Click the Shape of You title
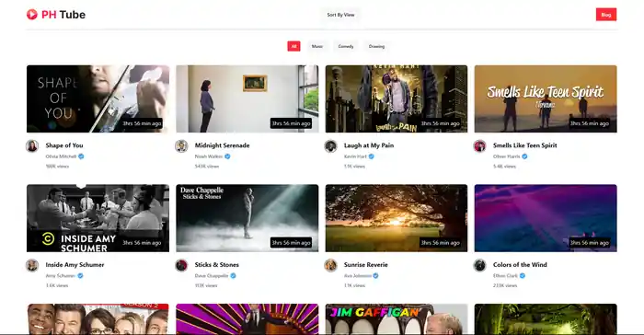Viewport: 644px width, 335px height. tap(64, 145)
